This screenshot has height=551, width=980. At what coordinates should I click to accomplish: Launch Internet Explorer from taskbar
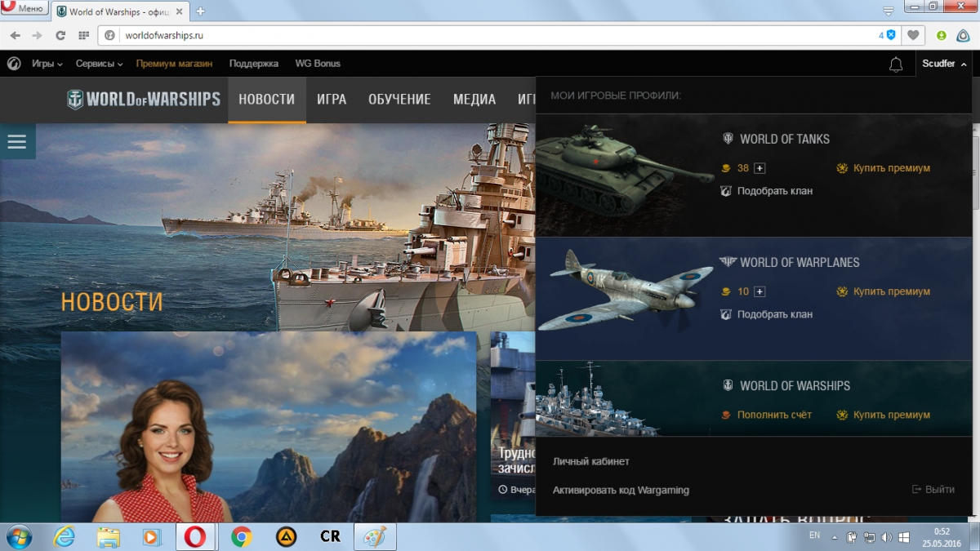[64, 536]
